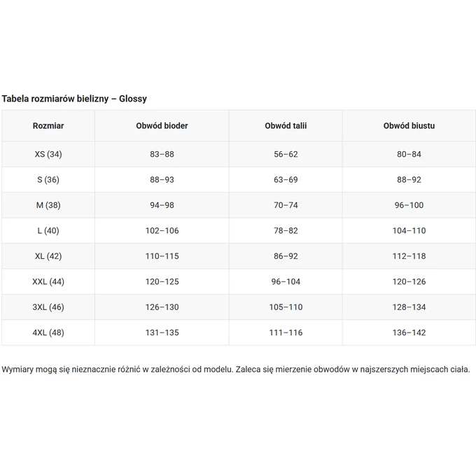Image resolution: width=476 pixels, height=476 pixels.
Task: Click the XS (34) size cell
Action: pos(48,154)
